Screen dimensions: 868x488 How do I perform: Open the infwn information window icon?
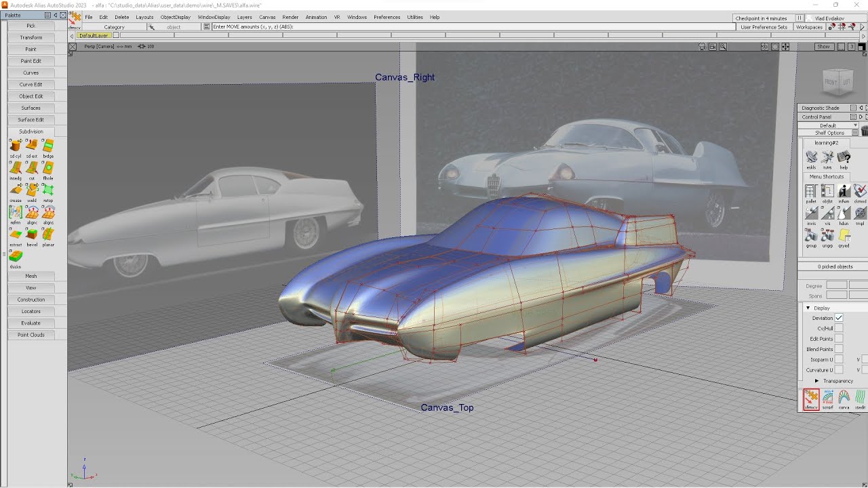pos(844,193)
